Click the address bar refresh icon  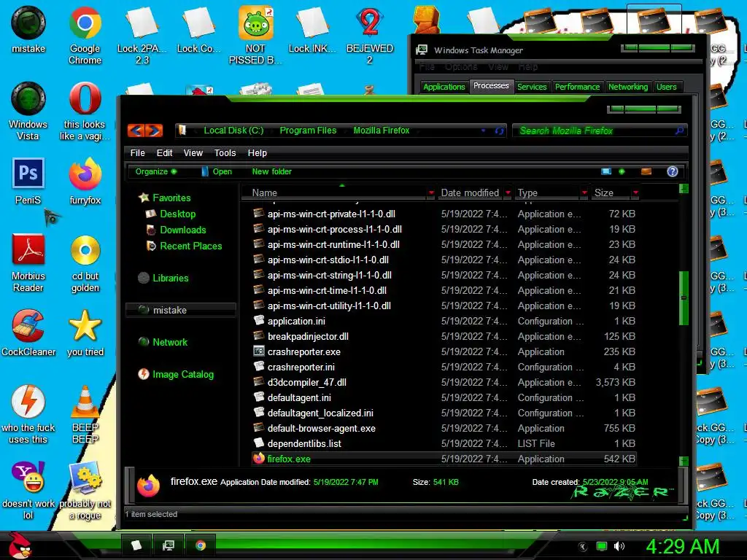coord(499,131)
